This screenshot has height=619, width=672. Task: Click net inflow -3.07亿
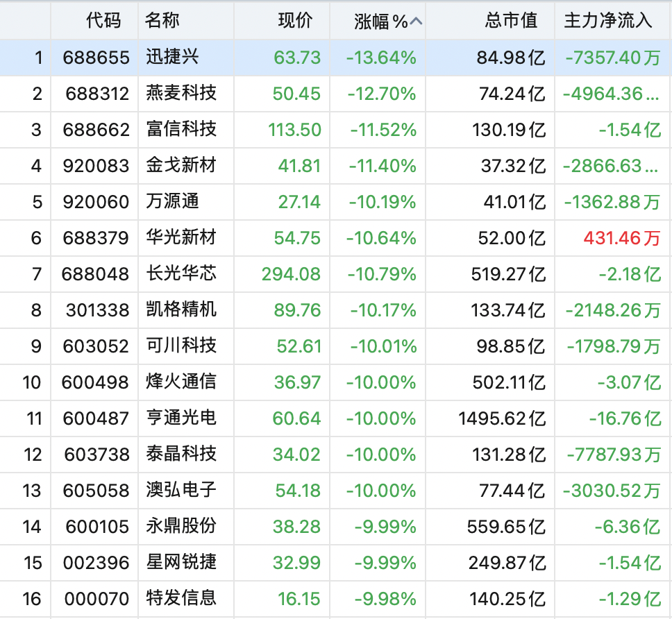[630, 382]
